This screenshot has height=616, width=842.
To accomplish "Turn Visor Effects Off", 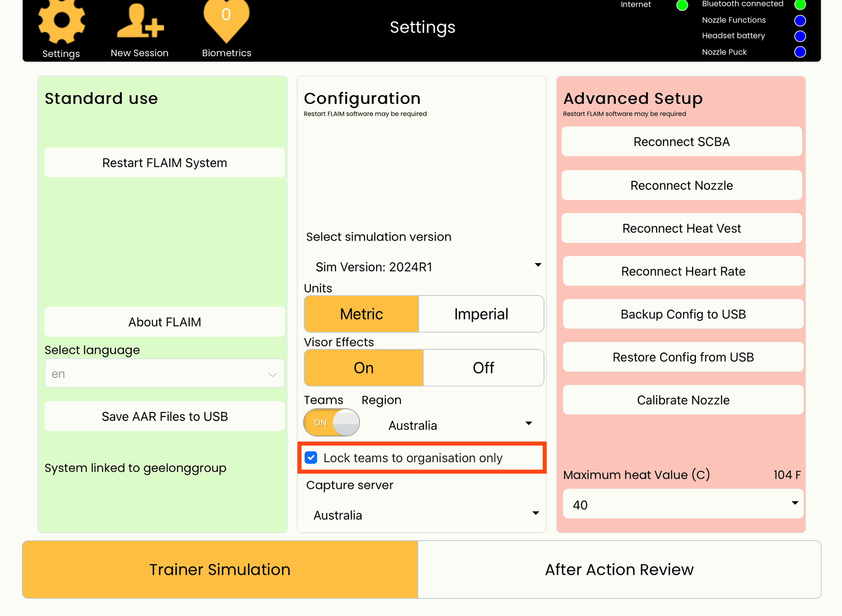I will point(483,367).
